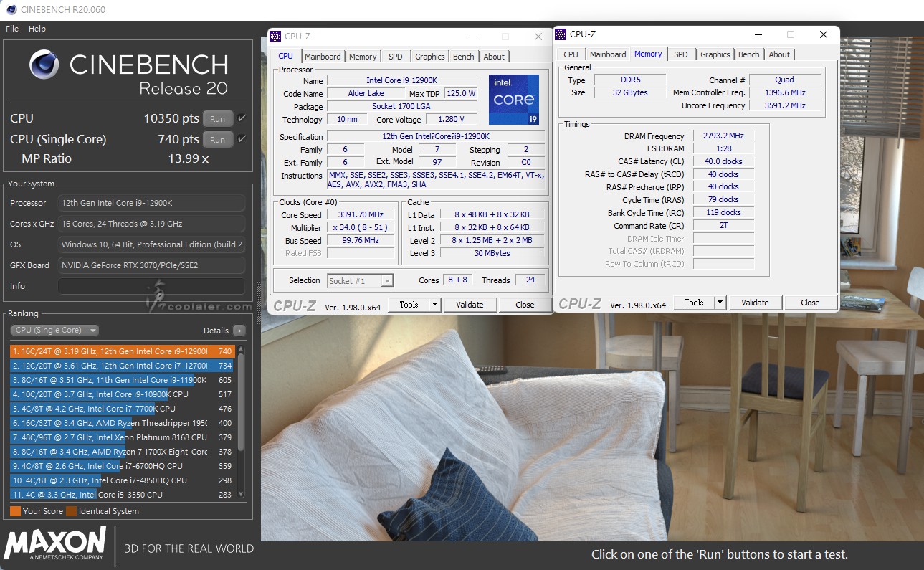924x570 pixels.
Task: Click the right CPU-Z window title icon
Action: pyautogui.click(x=561, y=34)
